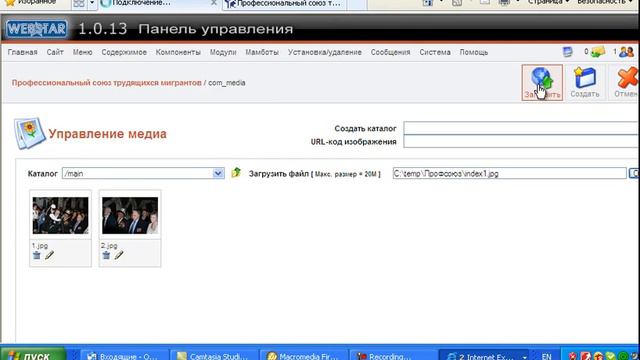Image resolution: width=640 pixels, height=360 pixels.
Task: Open Camtasia Studio taskbar item
Action: [214, 355]
